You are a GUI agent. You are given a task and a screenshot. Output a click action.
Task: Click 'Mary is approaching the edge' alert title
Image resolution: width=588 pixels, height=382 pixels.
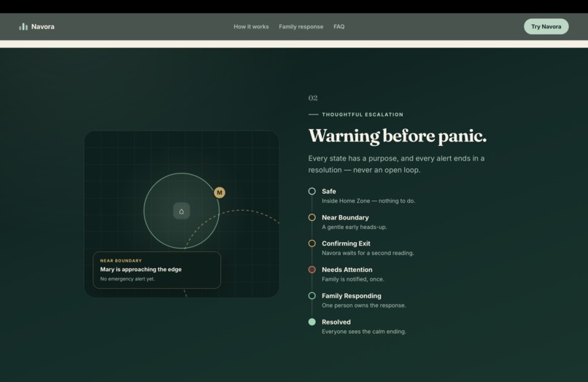tap(141, 270)
